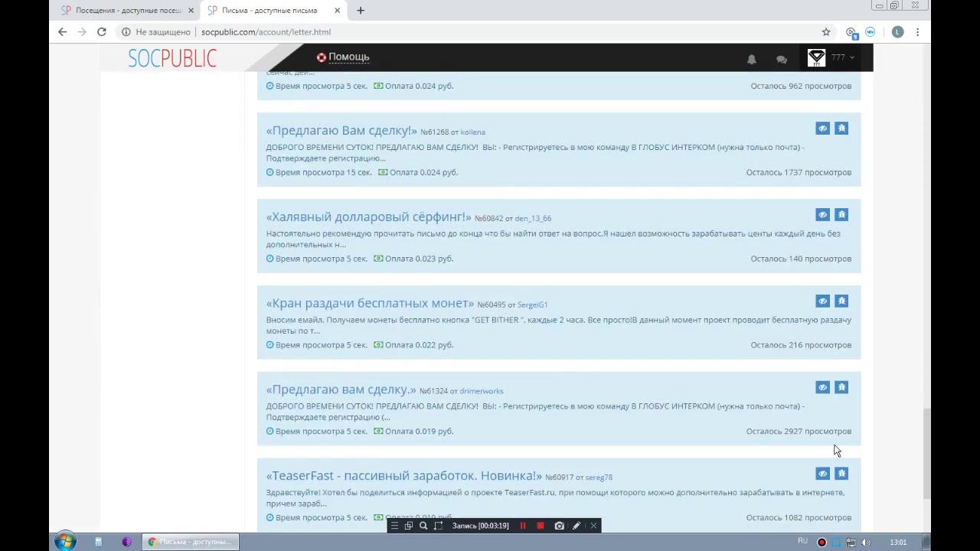Viewport: 980px width, 551px height.
Task: Click the view eye icon for «Кран раздачи бесплатных монет»
Action: [822, 302]
